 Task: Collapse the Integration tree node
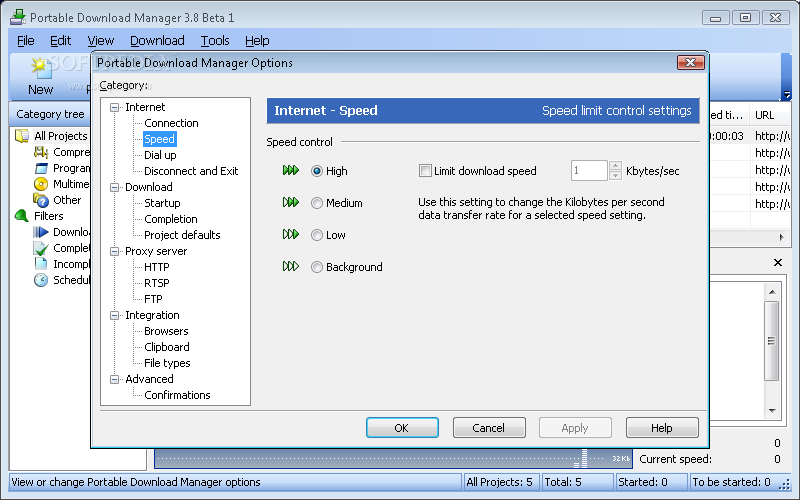[x=115, y=315]
